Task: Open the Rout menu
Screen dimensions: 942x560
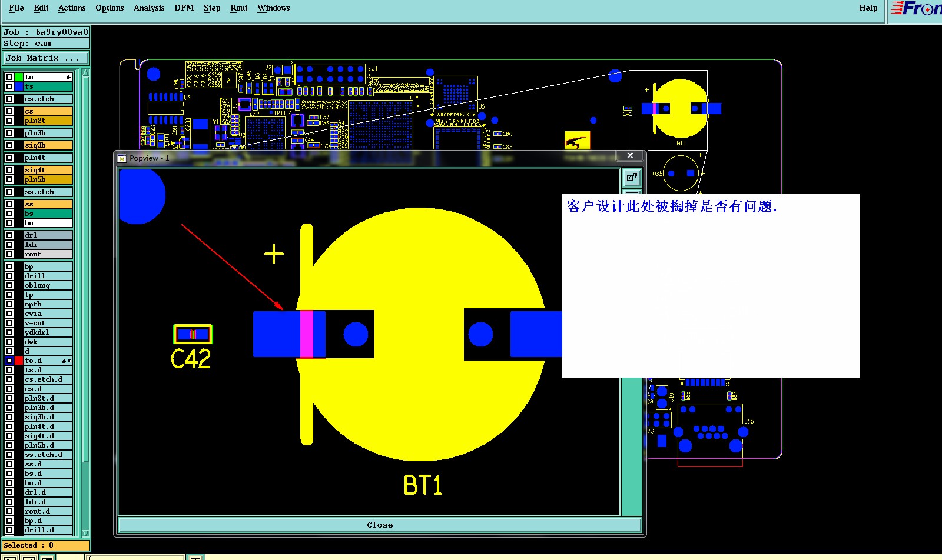Action: [x=239, y=8]
